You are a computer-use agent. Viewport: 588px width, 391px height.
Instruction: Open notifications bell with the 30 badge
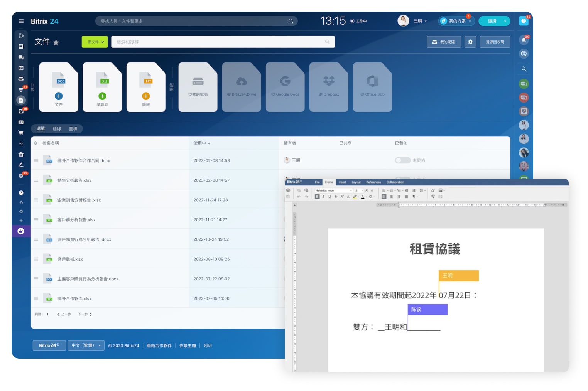pos(524,40)
